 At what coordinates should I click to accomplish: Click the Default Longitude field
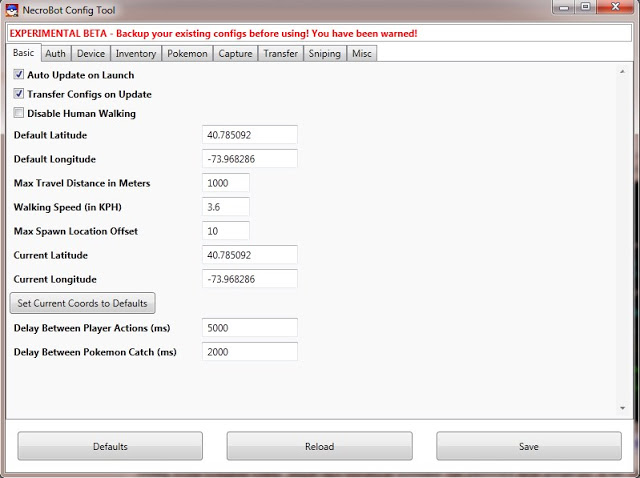pos(250,159)
